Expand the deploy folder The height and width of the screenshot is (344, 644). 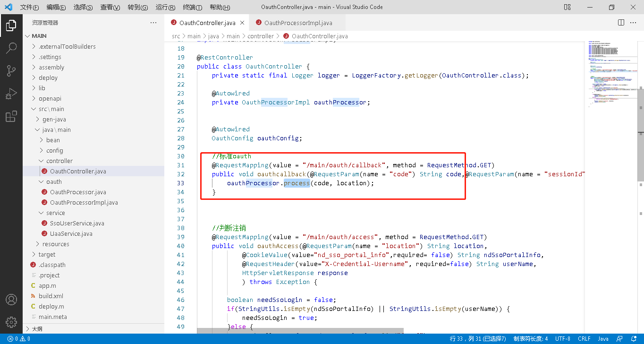coord(48,77)
